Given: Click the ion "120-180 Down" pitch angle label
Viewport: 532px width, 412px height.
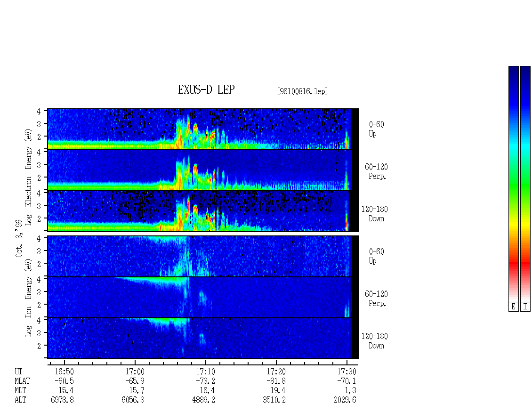Looking at the screenshot, I should [374, 341].
